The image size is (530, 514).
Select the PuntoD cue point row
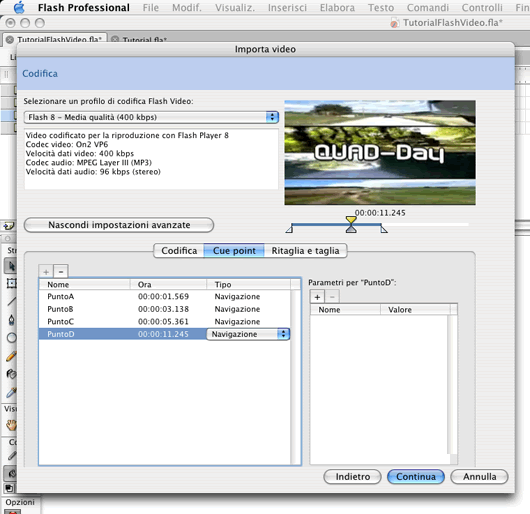[x=165, y=334]
